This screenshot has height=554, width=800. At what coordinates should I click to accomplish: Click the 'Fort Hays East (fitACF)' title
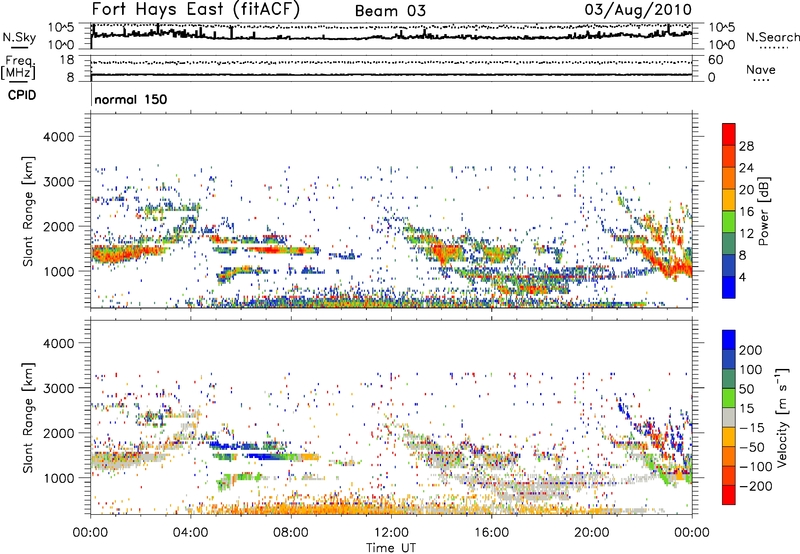click(x=196, y=10)
